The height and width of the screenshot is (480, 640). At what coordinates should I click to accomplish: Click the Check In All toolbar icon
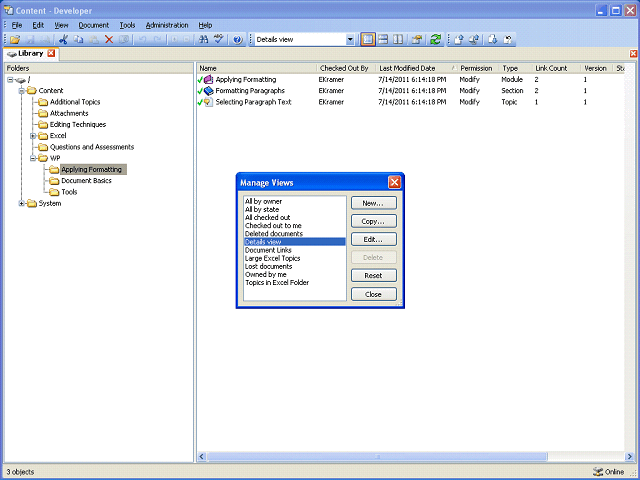click(474, 40)
